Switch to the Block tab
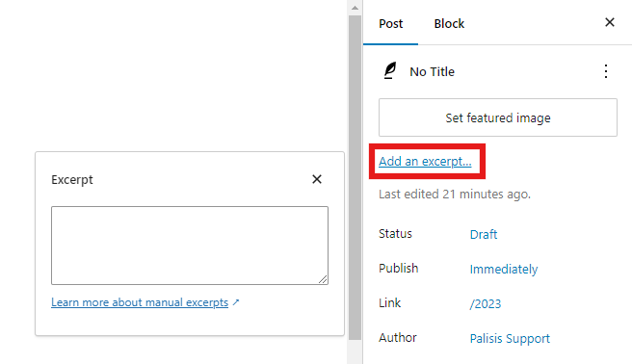Image resolution: width=632 pixels, height=364 pixels. tap(449, 24)
